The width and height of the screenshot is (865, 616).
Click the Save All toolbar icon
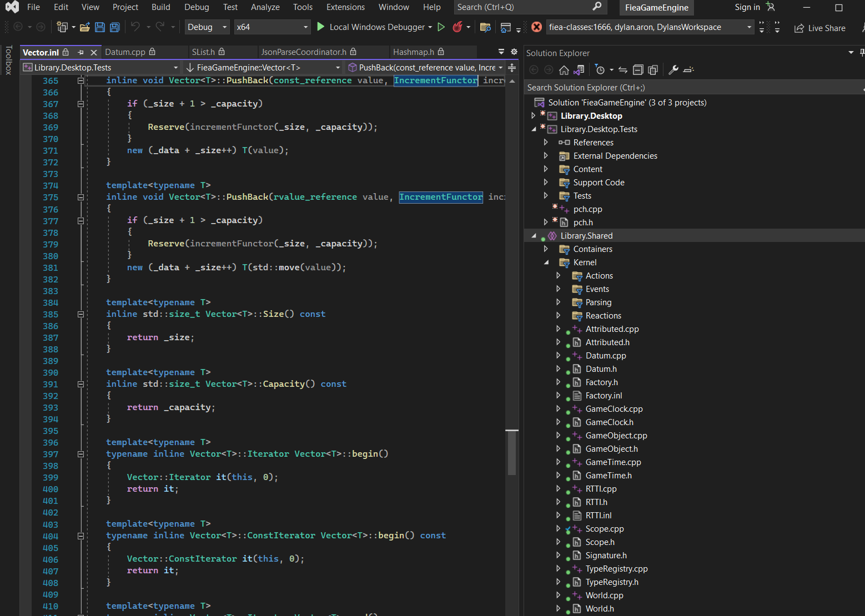[x=114, y=27]
